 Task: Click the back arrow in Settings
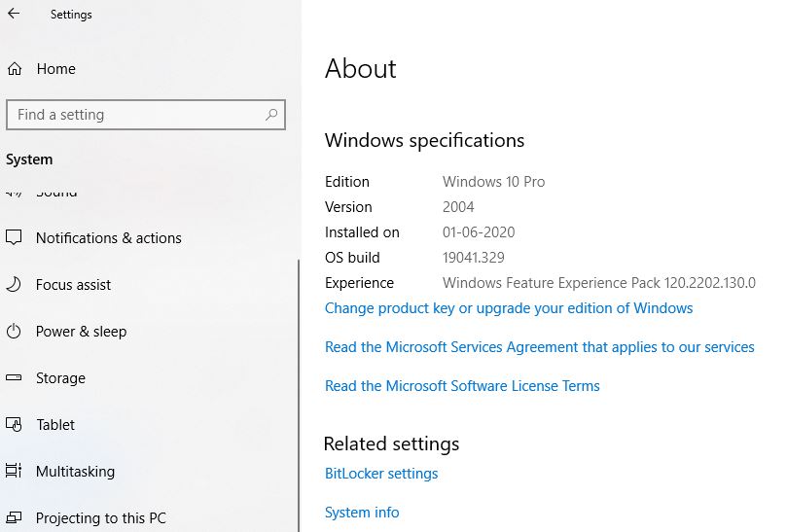(x=14, y=14)
